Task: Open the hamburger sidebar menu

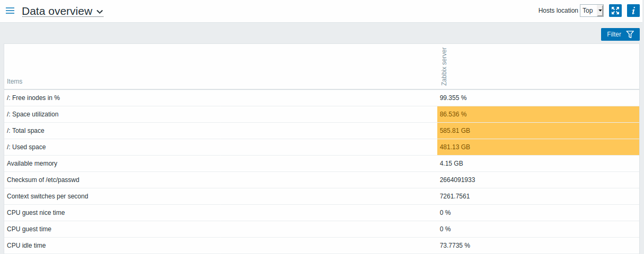Action: click(x=10, y=11)
